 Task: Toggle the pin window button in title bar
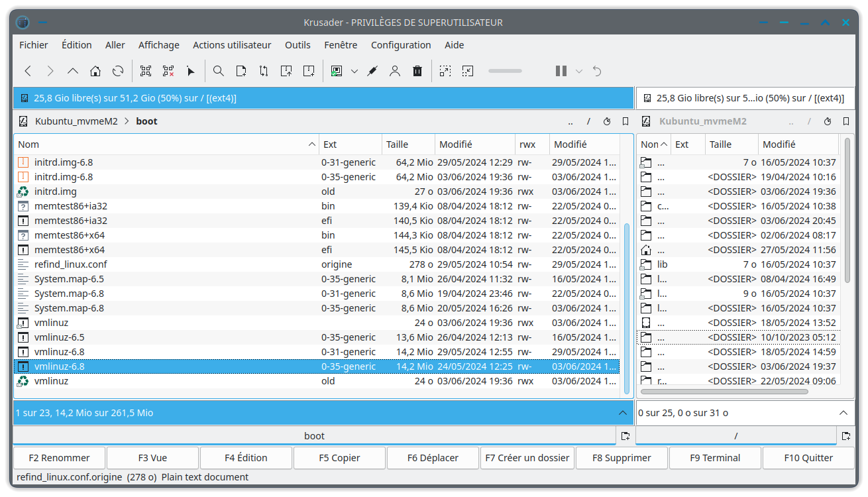pyautogui.click(x=42, y=23)
